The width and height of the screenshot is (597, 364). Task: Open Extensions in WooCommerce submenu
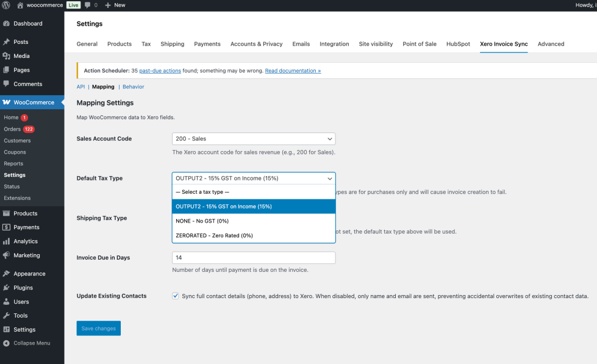pos(17,198)
